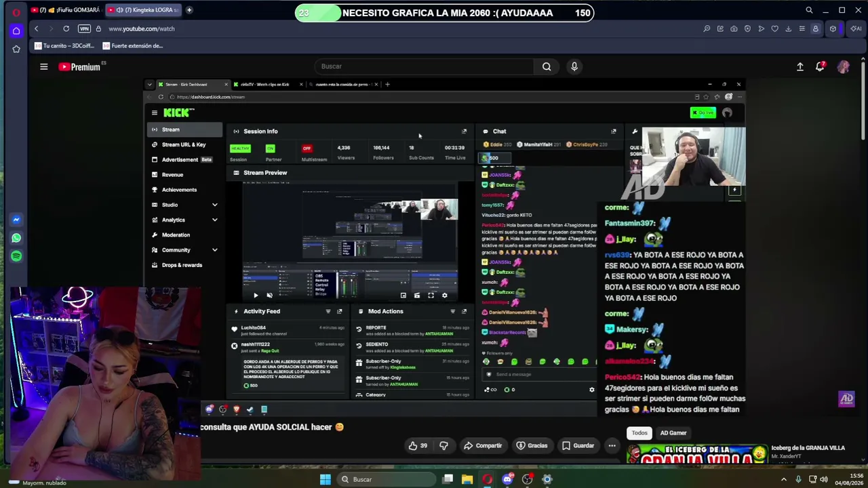Open Spotify in Opera sidebar
Viewport: 868px width, 488px height.
(16, 256)
